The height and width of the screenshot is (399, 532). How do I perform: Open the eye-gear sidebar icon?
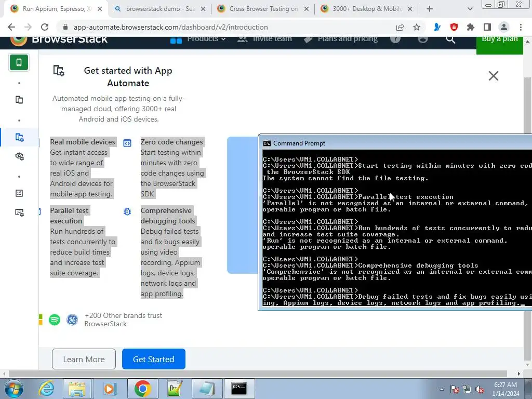click(19, 156)
